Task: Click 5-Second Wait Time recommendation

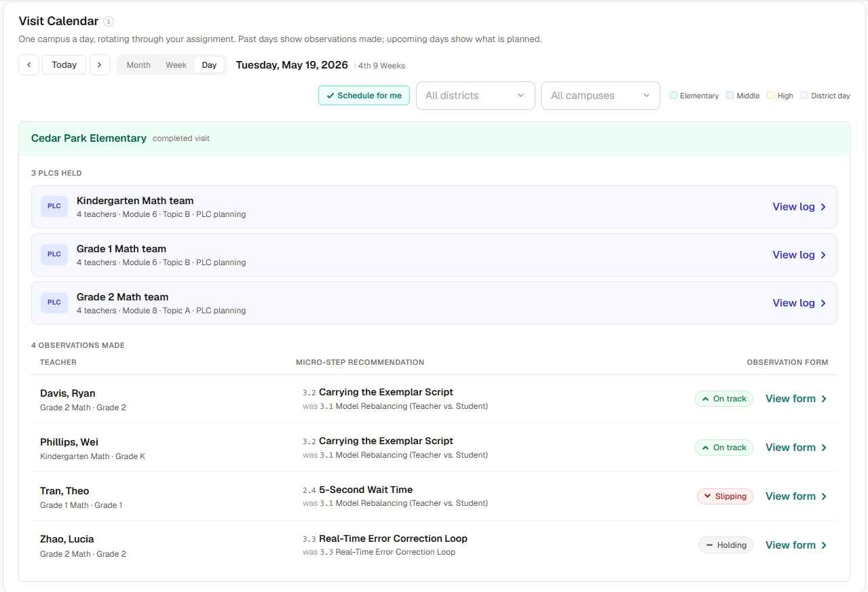Action: [366, 490]
